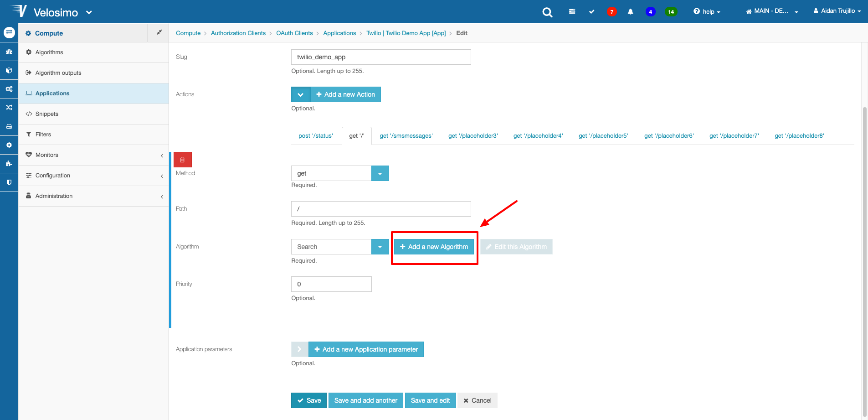Open the dashboard gauge icon in icon rail
Image resolution: width=868 pixels, height=420 pixels.
[9, 52]
